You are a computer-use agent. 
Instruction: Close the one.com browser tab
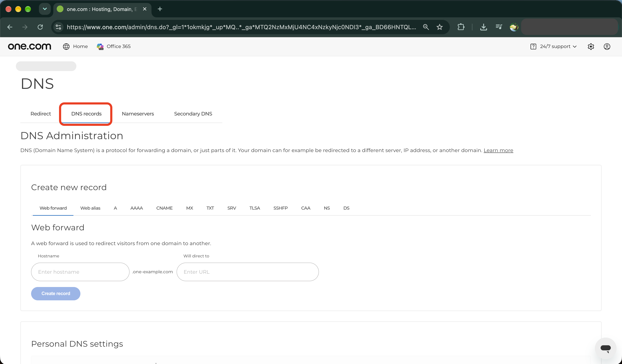point(145,9)
